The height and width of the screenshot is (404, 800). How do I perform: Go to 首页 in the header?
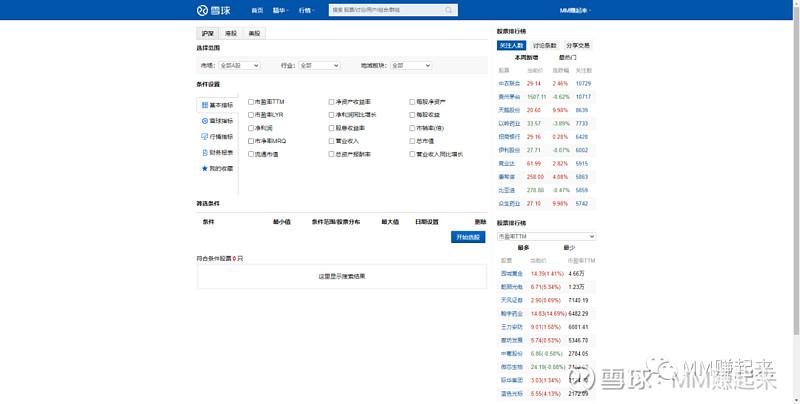click(257, 10)
